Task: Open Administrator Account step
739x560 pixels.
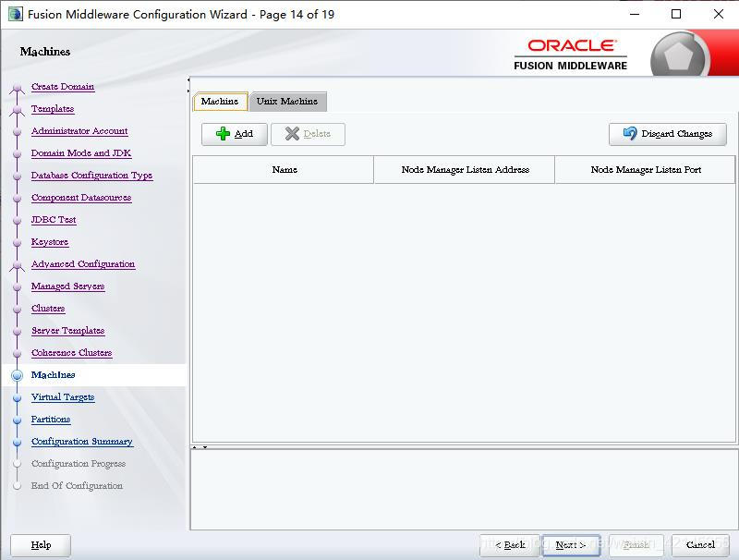Action: click(x=79, y=131)
